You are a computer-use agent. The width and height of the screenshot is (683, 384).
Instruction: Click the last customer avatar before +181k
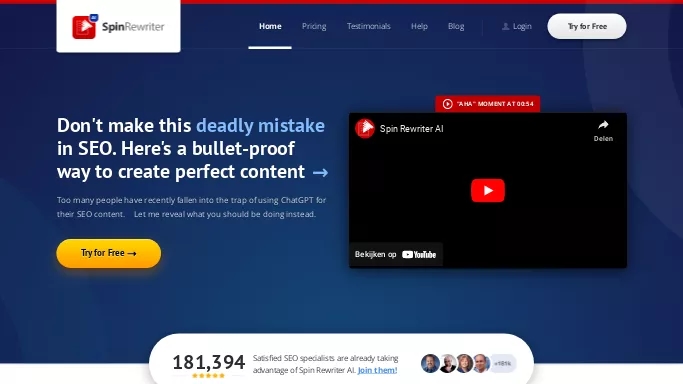point(481,363)
